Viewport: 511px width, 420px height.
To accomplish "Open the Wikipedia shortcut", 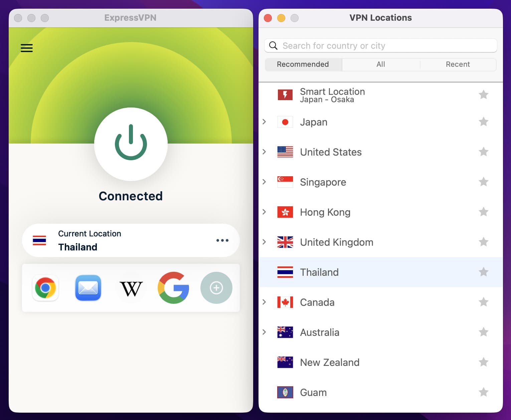I will [131, 288].
